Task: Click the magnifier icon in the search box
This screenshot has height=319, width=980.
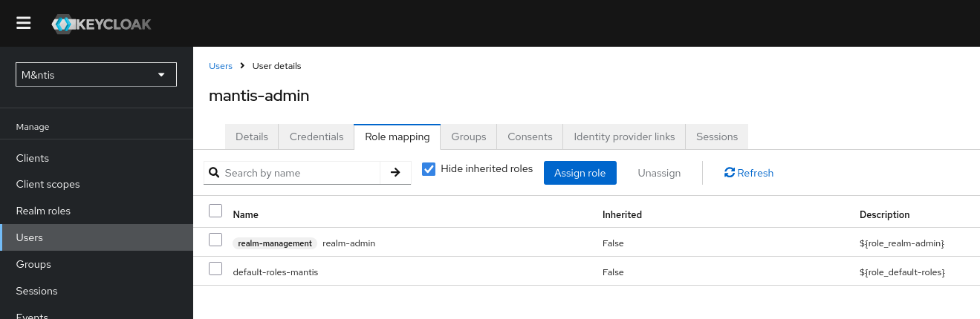Action: pyautogui.click(x=214, y=173)
